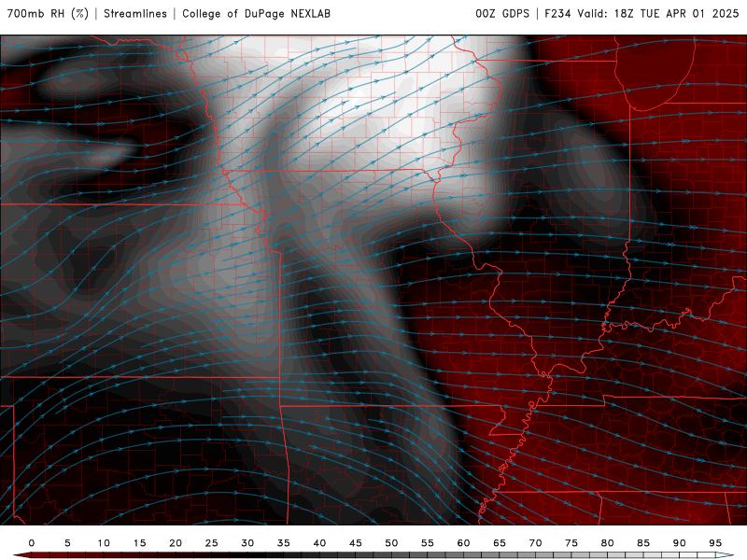
Task: Click "Valid: 18Z TUE APR 01 2025" text
Action: 658,14
